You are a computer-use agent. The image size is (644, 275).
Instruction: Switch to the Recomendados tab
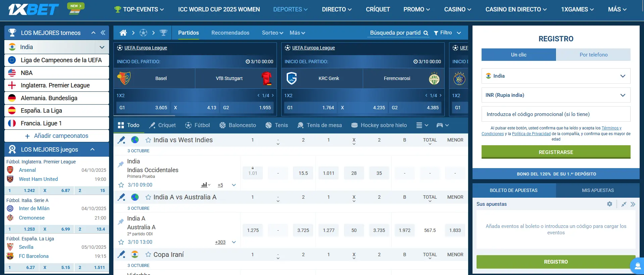pos(230,33)
